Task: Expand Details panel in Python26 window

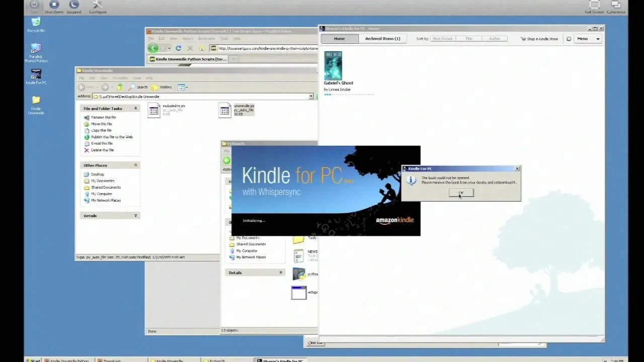Action: (281, 273)
